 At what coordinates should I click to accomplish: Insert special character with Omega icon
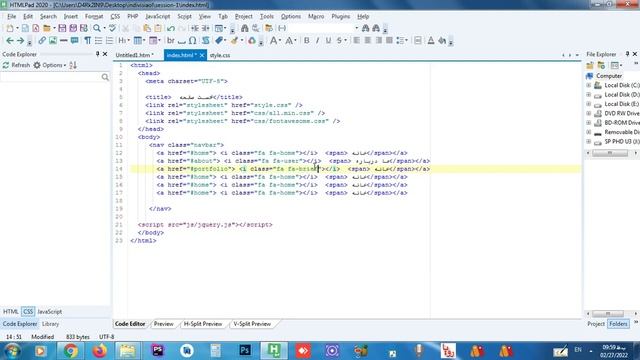pos(192,40)
